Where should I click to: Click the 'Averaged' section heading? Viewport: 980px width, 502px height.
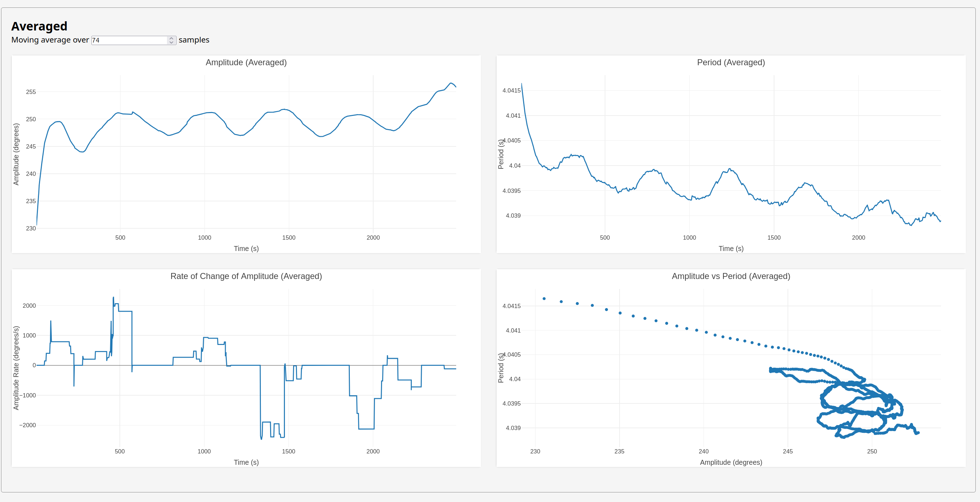click(39, 26)
